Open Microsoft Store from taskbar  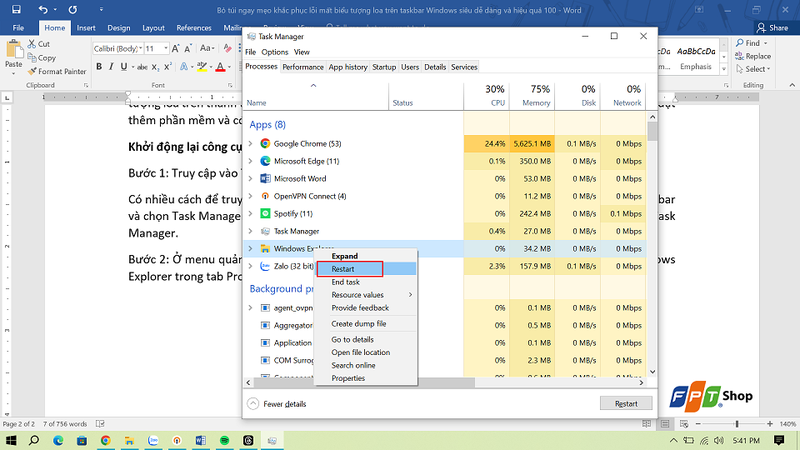(x=82, y=440)
